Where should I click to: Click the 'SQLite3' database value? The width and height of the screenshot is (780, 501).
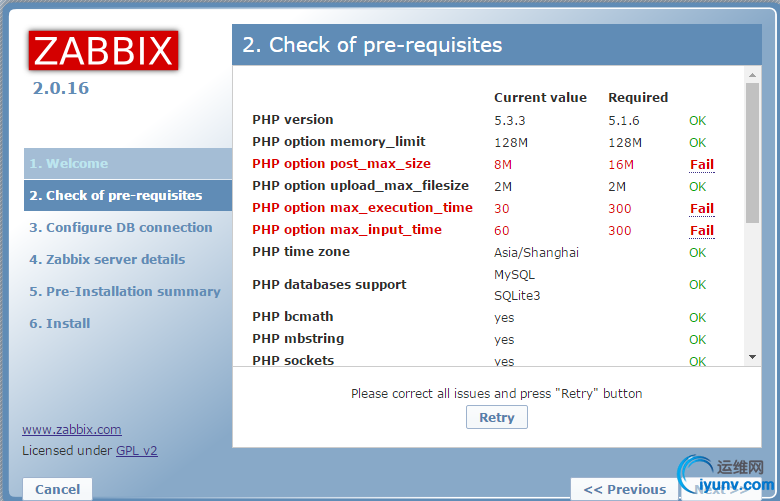[x=517, y=296]
